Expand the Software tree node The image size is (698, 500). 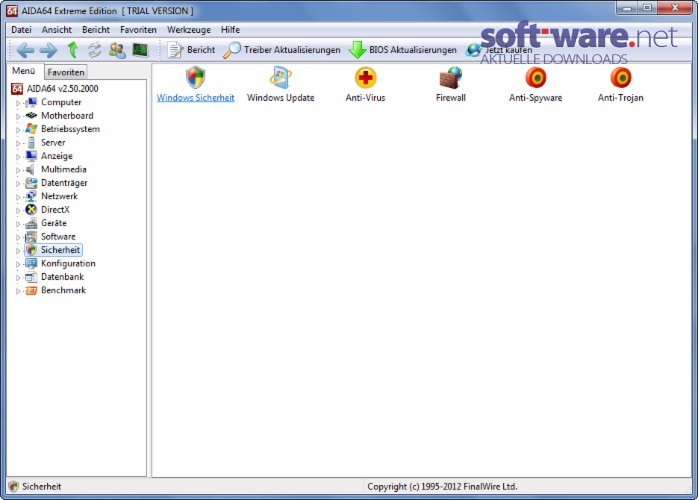click(x=18, y=237)
